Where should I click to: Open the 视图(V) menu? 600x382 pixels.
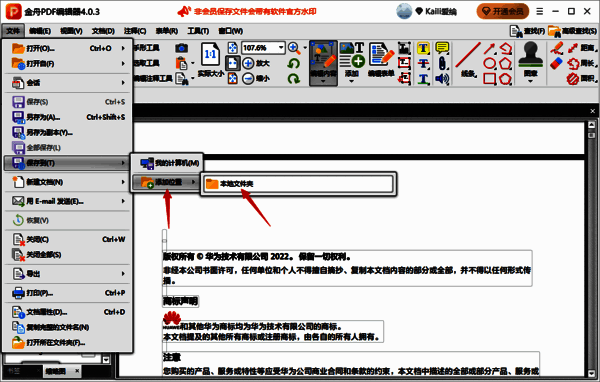[x=71, y=31]
